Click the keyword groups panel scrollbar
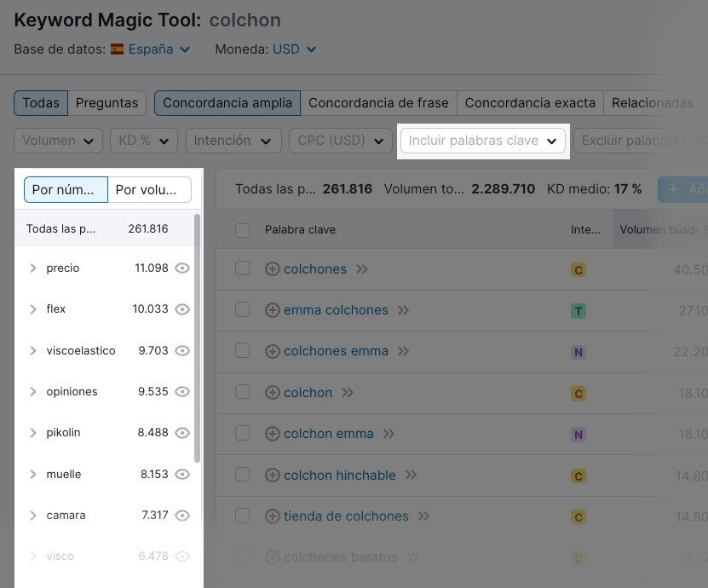The image size is (708, 588). tap(198, 341)
